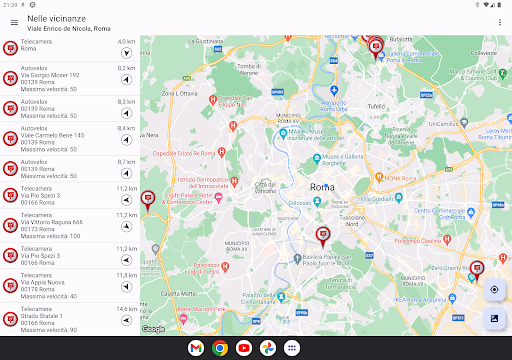
Task: Tap direction arrow for Via Giorgio Moser 192
Action: point(126,80)
